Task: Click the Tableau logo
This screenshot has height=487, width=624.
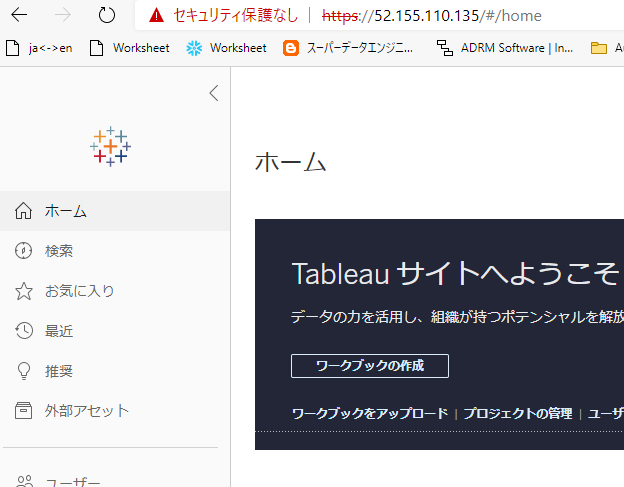Action: pos(110,146)
